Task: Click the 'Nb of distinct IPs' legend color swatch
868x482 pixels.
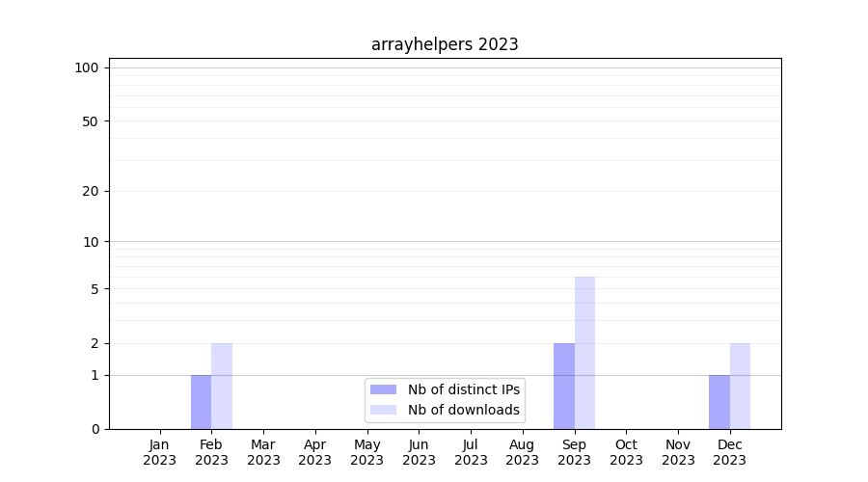Action: click(x=383, y=389)
